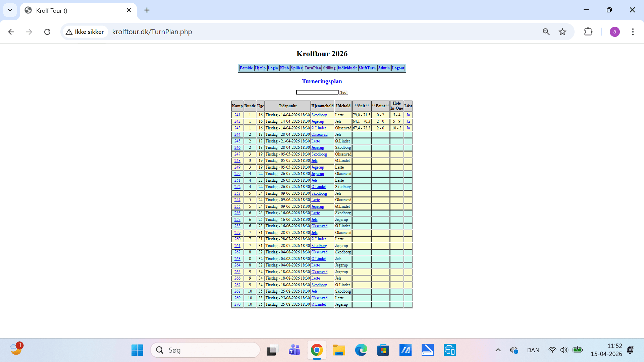Image resolution: width=644 pixels, height=362 pixels.
Task: Click the 'Ikke sikker' security warning chip
Action: point(85,32)
